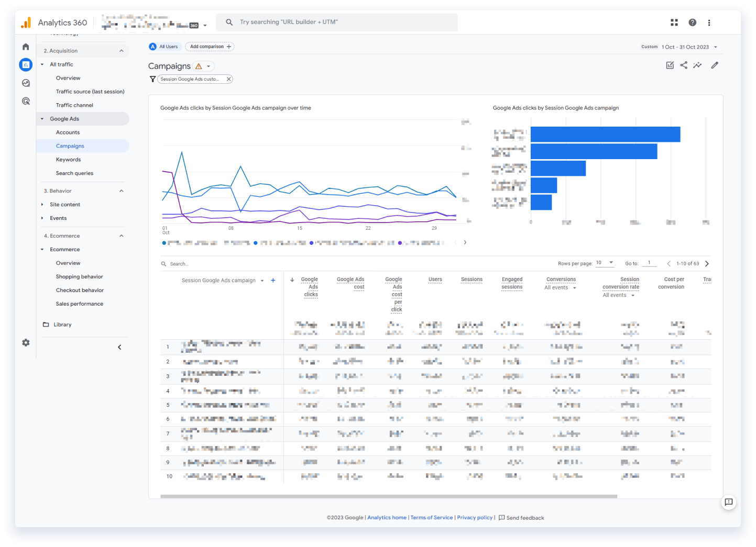Open the Explore sidebar icon
The height and width of the screenshot is (547, 756).
pyautogui.click(x=26, y=83)
